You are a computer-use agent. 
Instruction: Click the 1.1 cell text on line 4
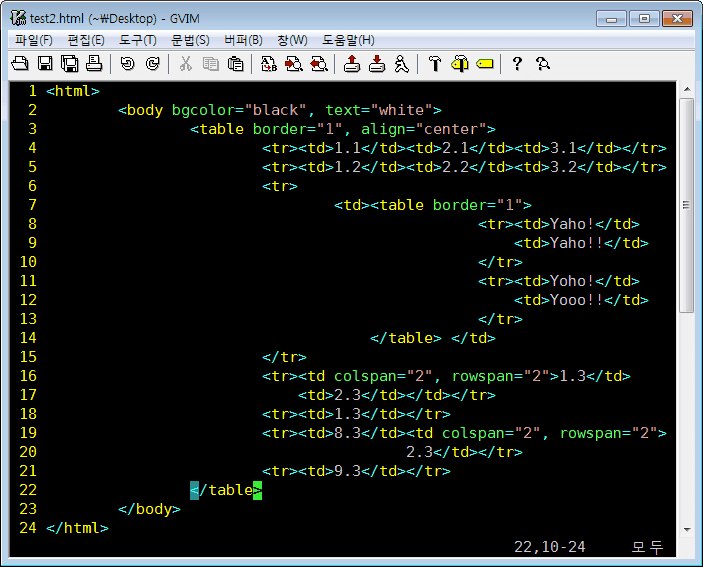(x=347, y=148)
